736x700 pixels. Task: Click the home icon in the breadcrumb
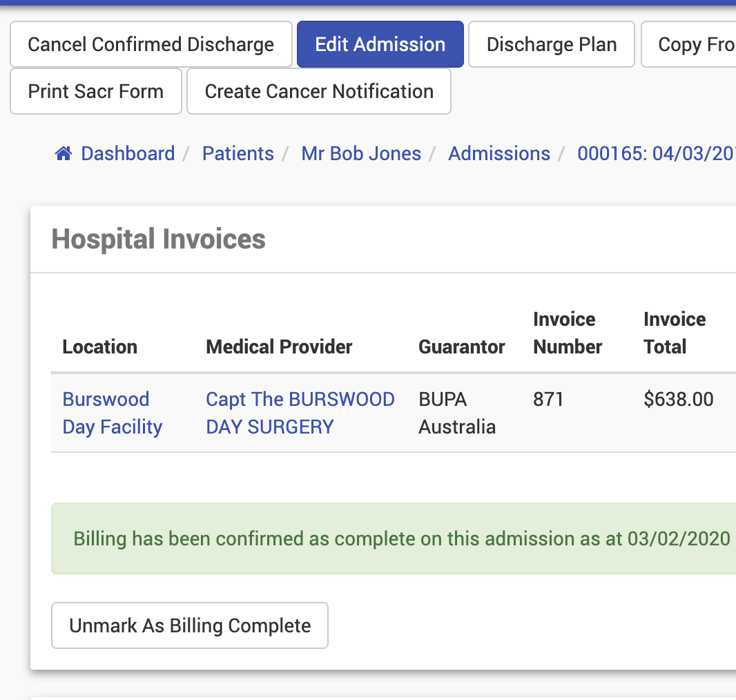(x=64, y=153)
